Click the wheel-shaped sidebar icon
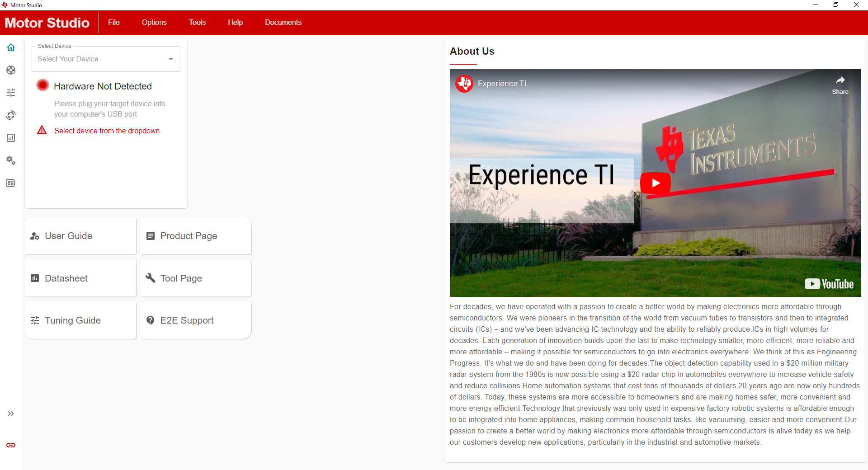 click(x=11, y=70)
